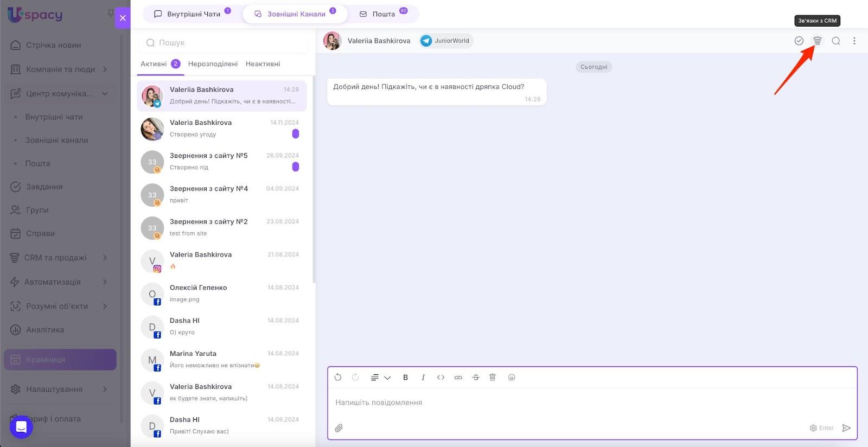The image size is (868, 447).
Task: Show the Активні chats tab
Action: click(160, 64)
